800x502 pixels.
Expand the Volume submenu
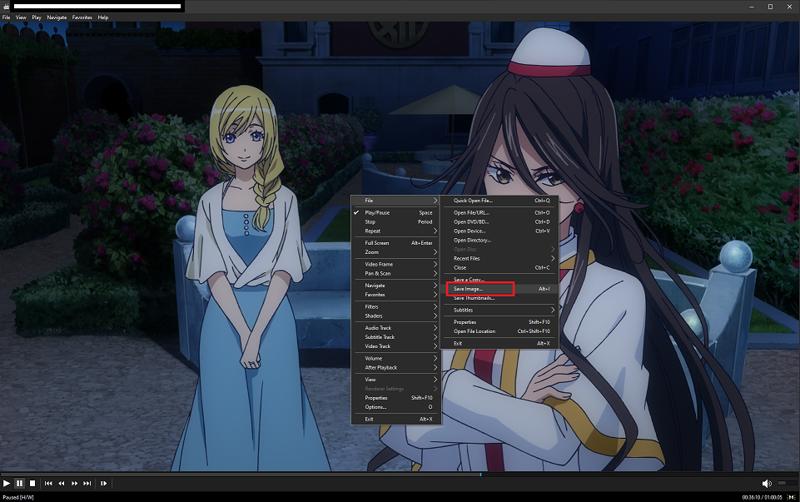point(396,359)
